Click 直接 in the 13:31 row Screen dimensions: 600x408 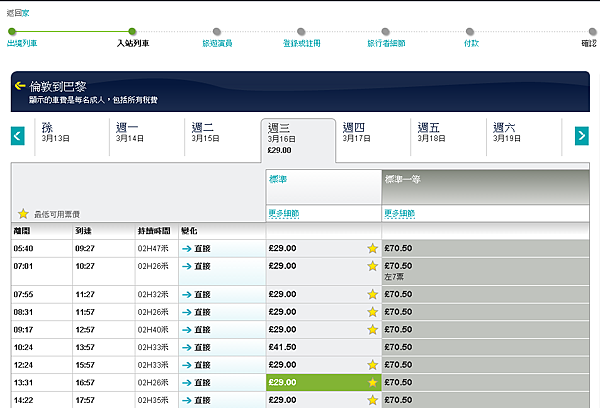202,383
